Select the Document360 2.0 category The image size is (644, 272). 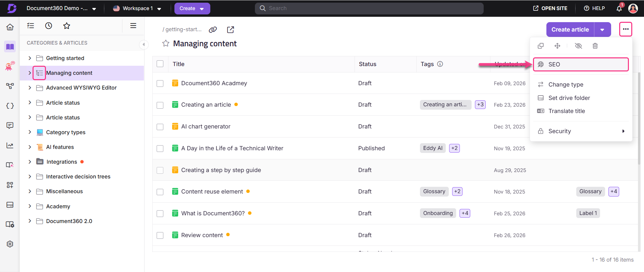pos(69,221)
